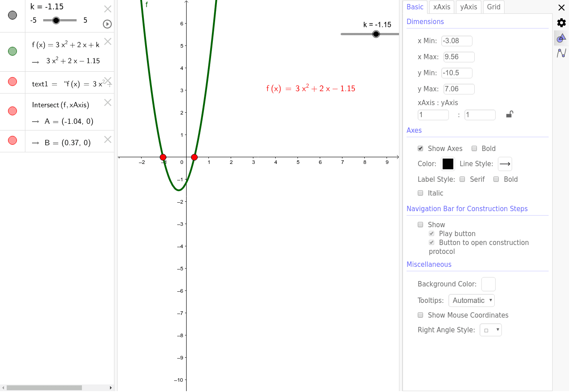Open the axes Line Style arrow selector
The height and width of the screenshot is (392, 570).
(x=505, y=164)
